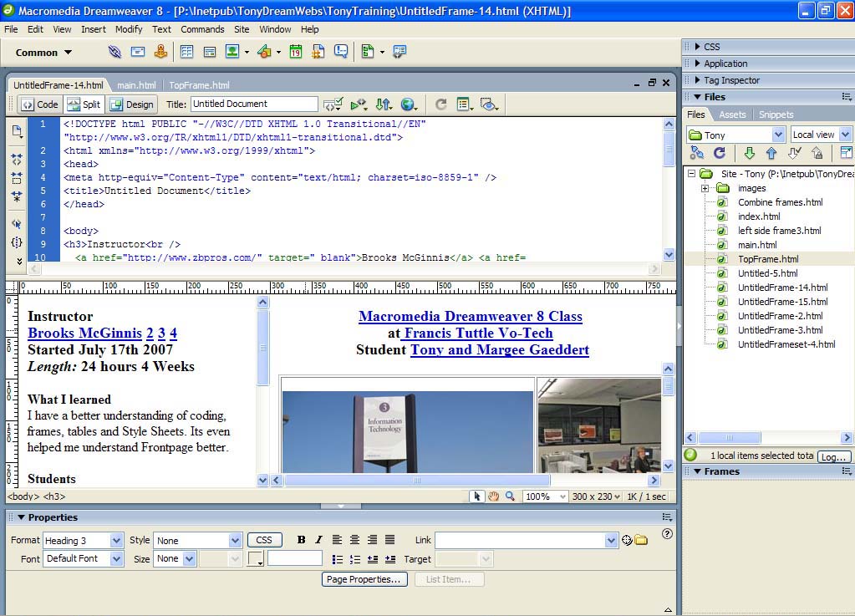
Task: Click the Brooks McGinnis link
Action: pos(84,333)
